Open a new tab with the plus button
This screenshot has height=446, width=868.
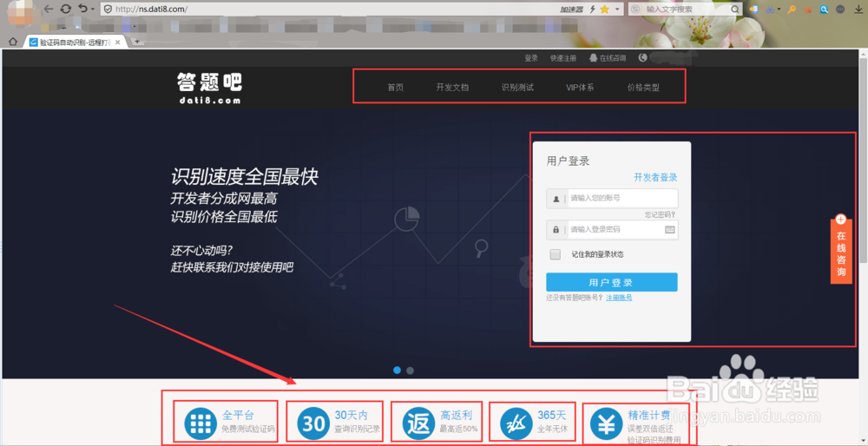[137, 42]
